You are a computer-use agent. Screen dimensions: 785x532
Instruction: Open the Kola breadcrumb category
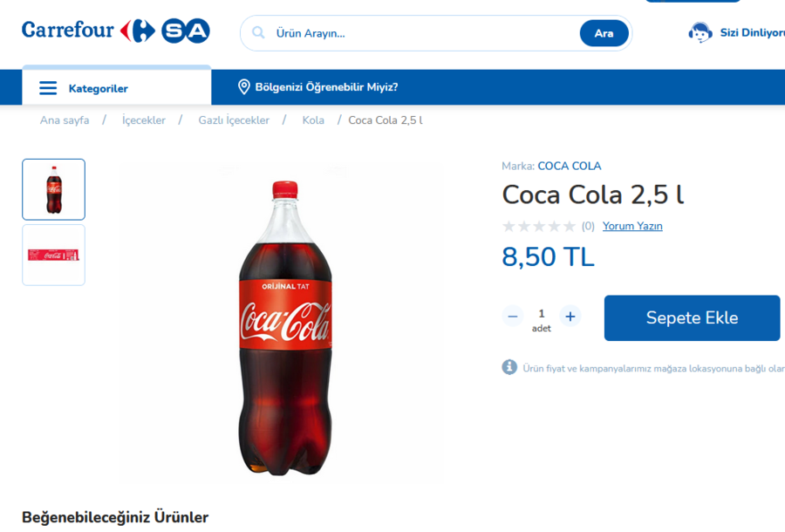pos(313,120)
